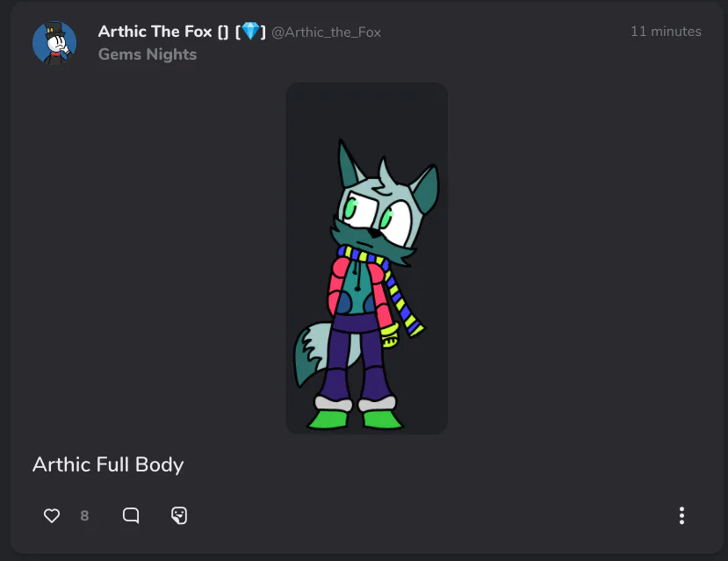Image resolution: width=728 pixels, height=561 pixels.
Task: Click the Arthic Full Body caption text
Action: pos(108,464)
